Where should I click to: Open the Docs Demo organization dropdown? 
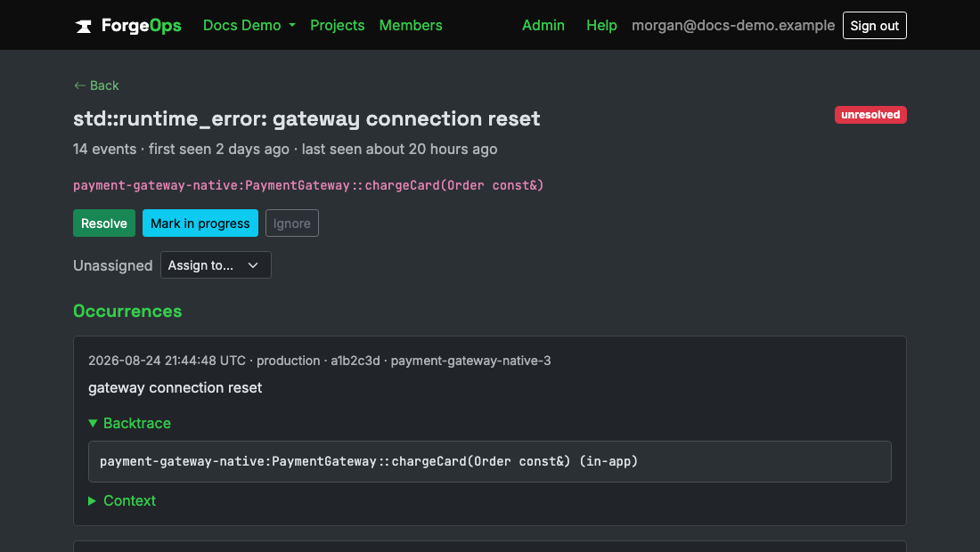tap(249, 26)
